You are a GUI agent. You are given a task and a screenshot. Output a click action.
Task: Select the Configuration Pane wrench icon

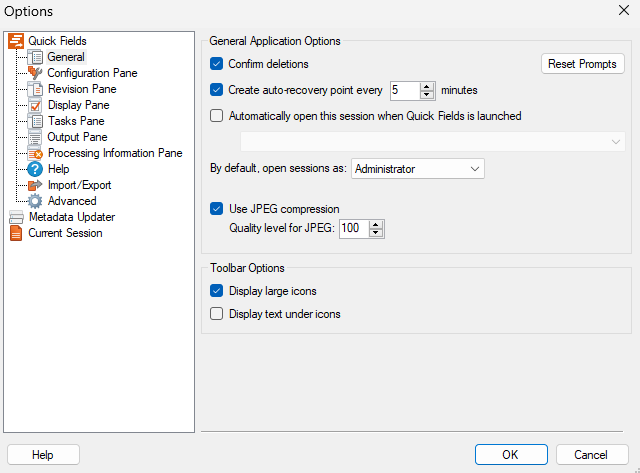tap(35, 73)
